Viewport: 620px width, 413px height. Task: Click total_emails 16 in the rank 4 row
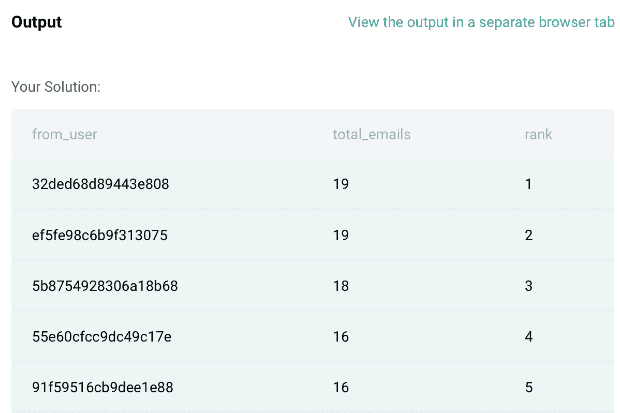pos(341,337)
